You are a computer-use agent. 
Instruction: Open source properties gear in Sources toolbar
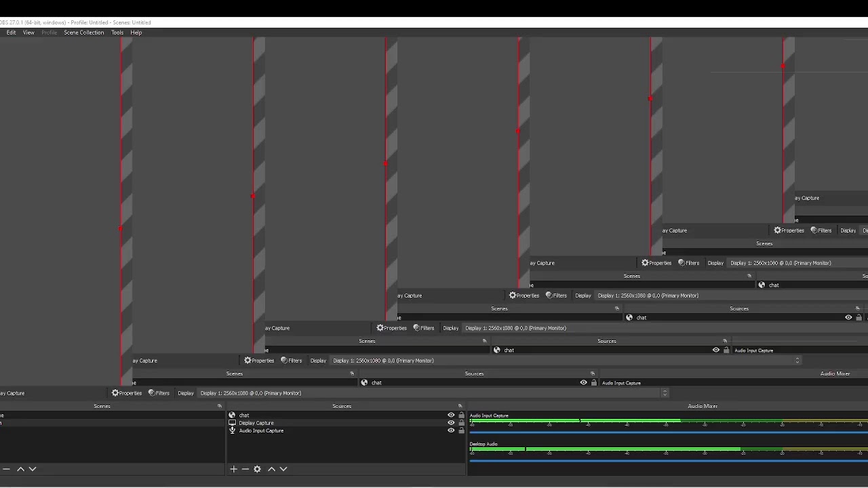(x=257, y=469)
